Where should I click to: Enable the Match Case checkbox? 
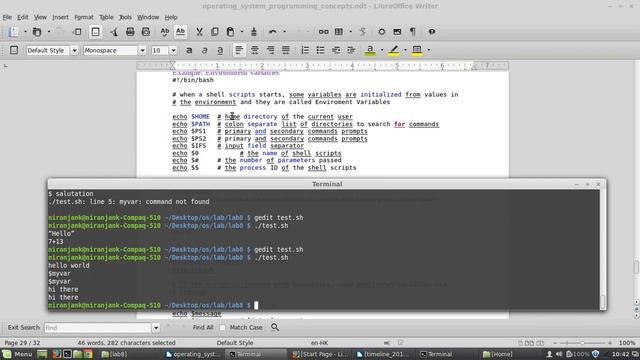(x=222, y=327)
